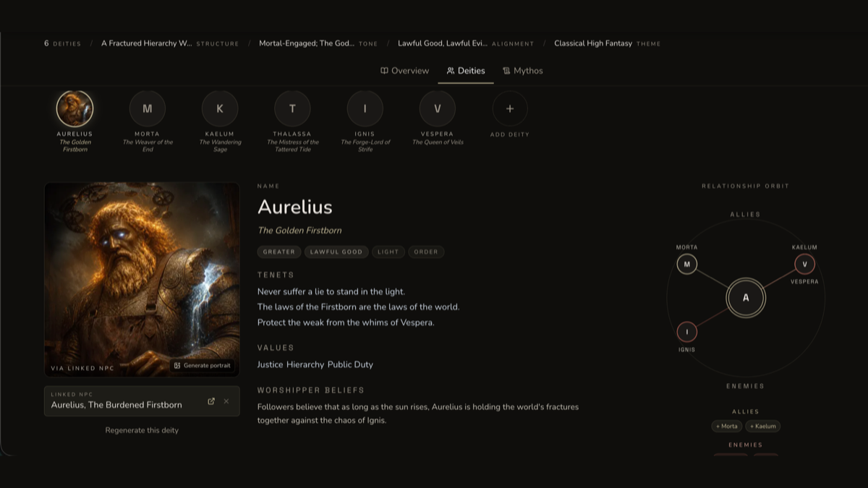Click worshipper beliefs paragraph text

[418, 414]
